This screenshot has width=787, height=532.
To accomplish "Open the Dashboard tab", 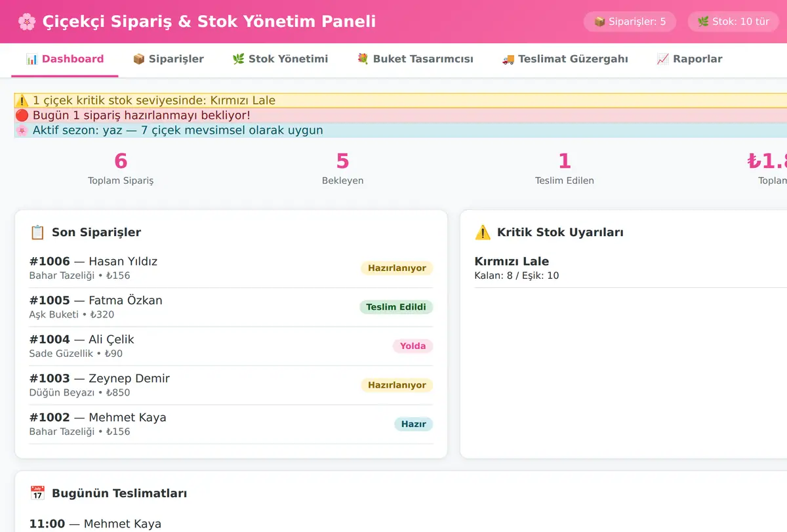I will point(64,59).
